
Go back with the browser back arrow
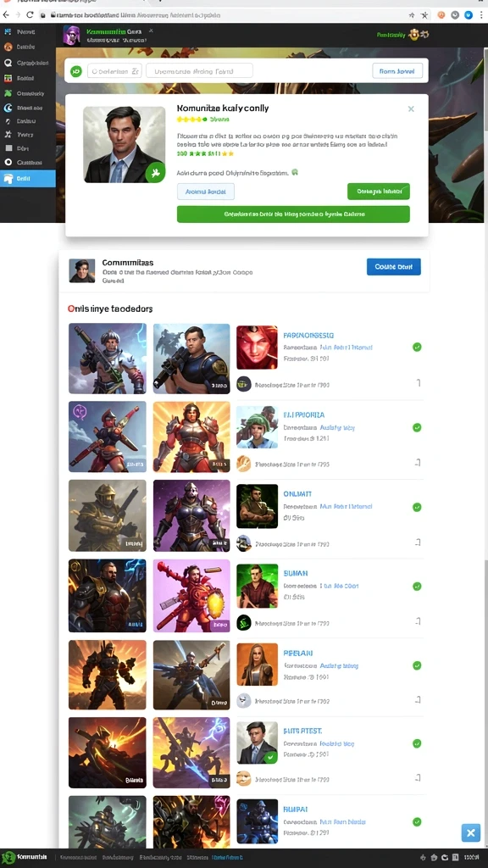pos(6,15)
